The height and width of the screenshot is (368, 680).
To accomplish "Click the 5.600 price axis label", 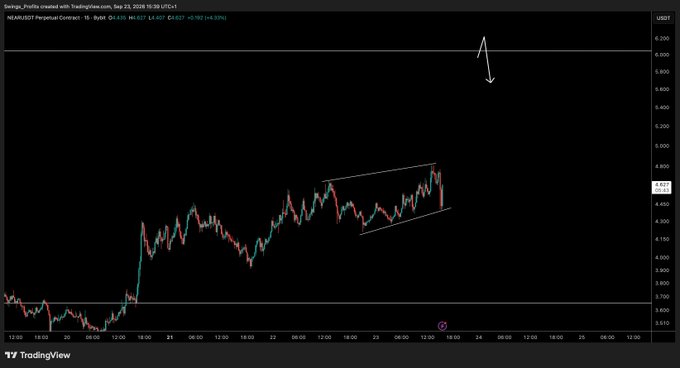I will [x=662, y=89].
